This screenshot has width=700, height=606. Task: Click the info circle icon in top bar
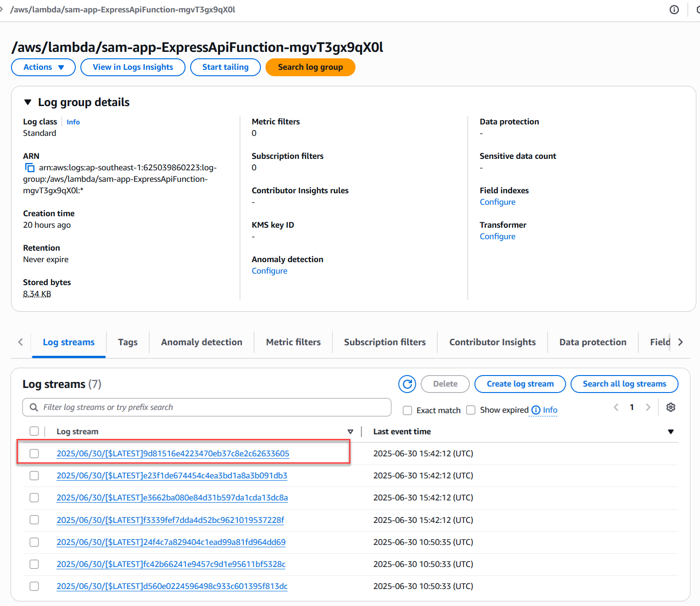click(x=674, y=10)
